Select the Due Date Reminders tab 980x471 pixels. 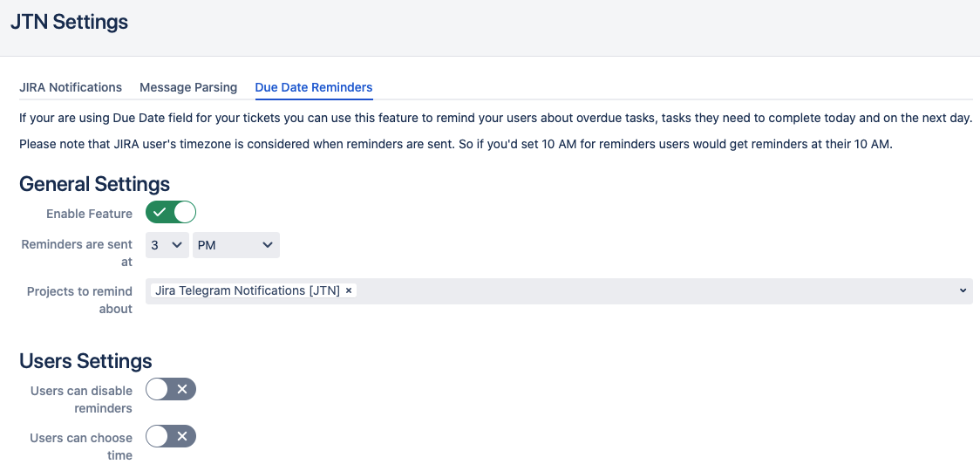[314, 87]
